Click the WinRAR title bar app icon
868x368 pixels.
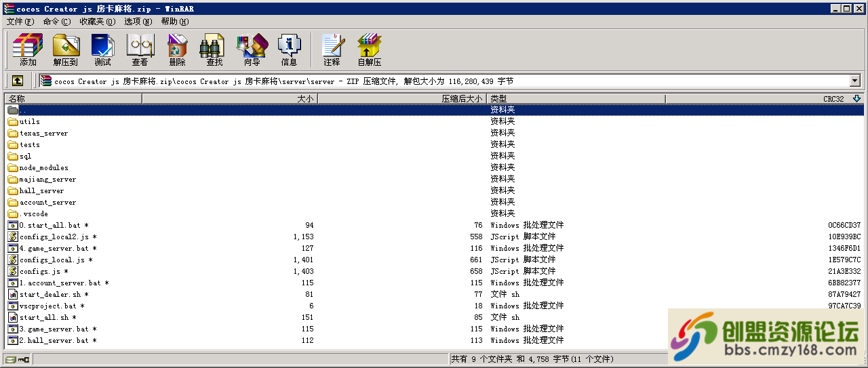[x=8, y=8]
